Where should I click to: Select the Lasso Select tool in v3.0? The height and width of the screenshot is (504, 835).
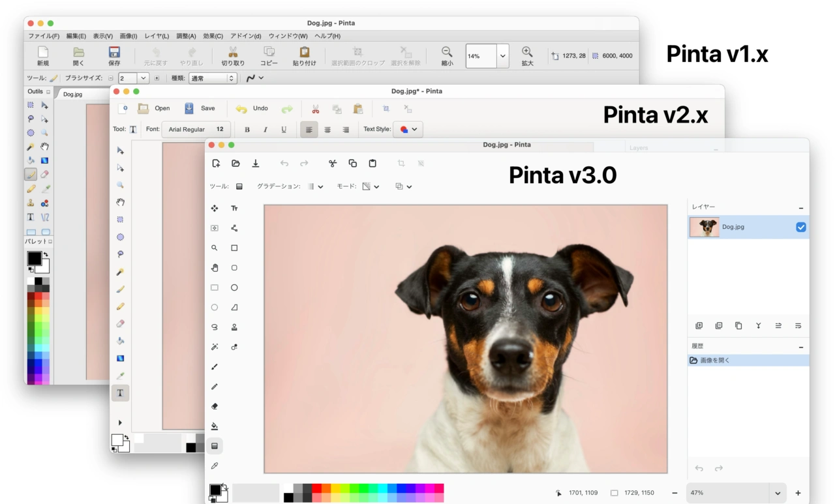[x=215, y=327]
